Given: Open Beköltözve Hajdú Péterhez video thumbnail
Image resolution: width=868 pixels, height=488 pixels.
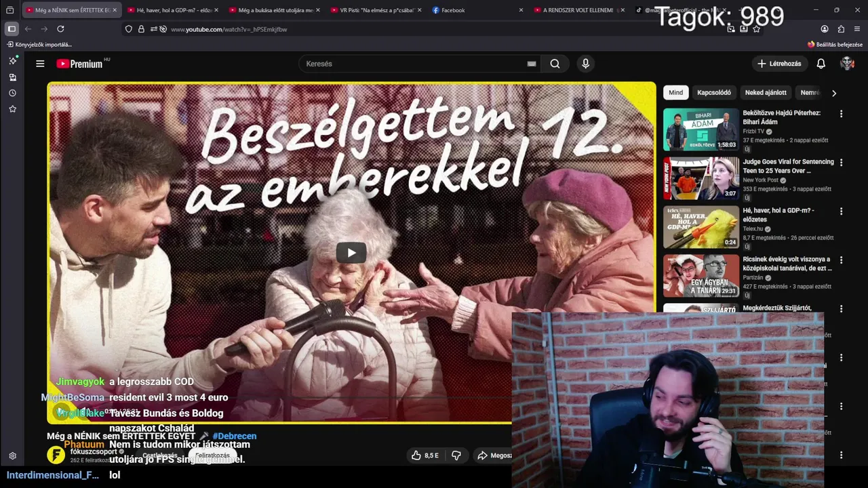Looking at the screenshot, I should [701, 129].
